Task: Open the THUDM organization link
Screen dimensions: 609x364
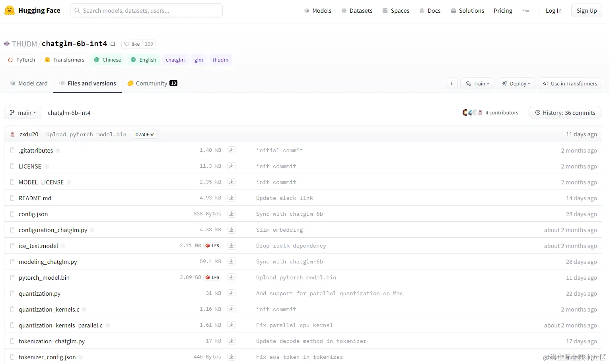Action: [x=24, y=44]
